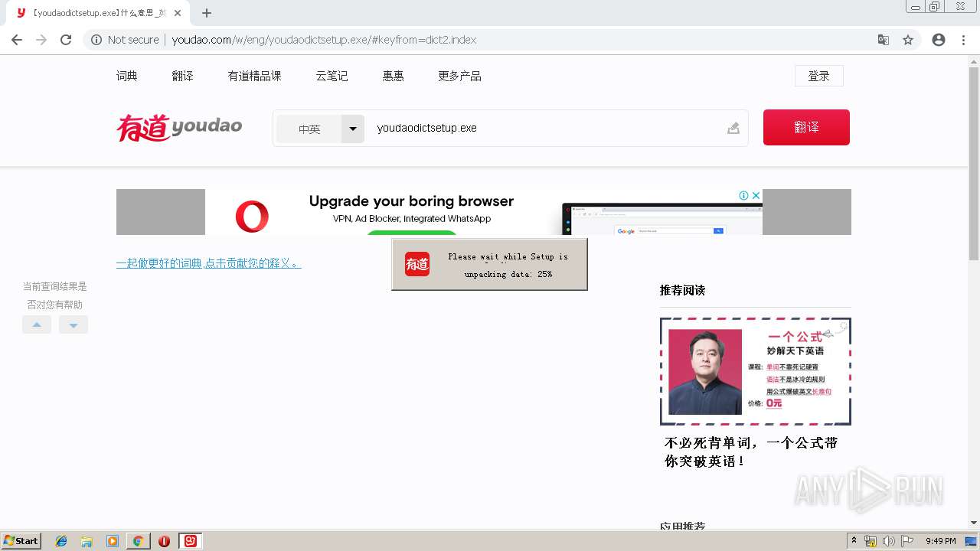The width and height of the screenshot is (980, 551).
Task: Click the address bar URL
Action: pyautogui.click(x=324, y=40)
